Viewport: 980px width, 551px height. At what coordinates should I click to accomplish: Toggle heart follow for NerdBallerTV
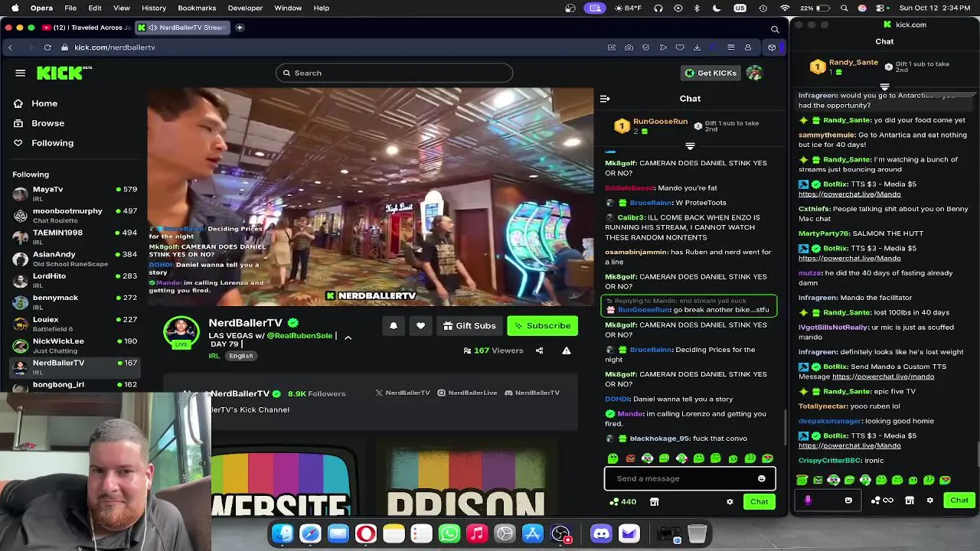tap(420, 326)
